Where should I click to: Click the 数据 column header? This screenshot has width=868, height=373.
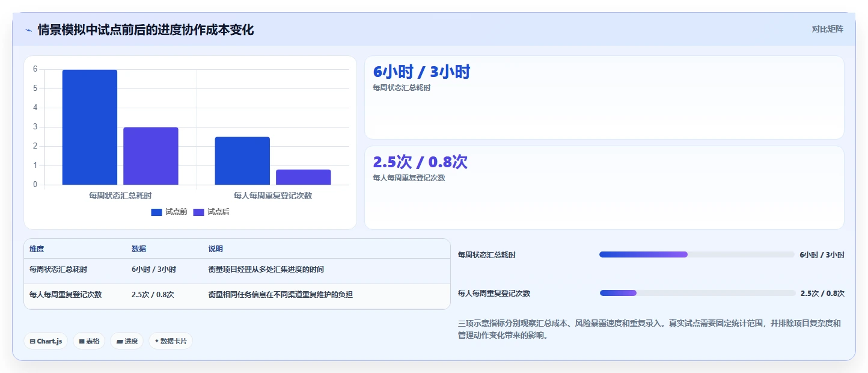click(x=139, y=249)
